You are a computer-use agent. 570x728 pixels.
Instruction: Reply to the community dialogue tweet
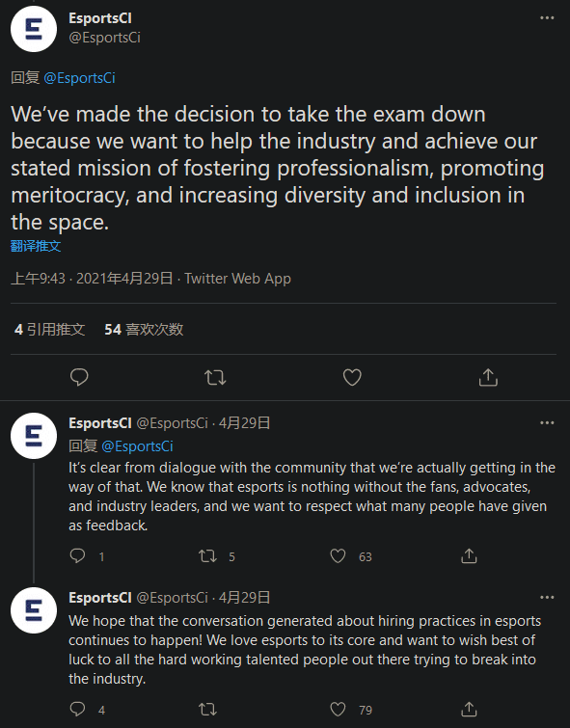point(77,555)
